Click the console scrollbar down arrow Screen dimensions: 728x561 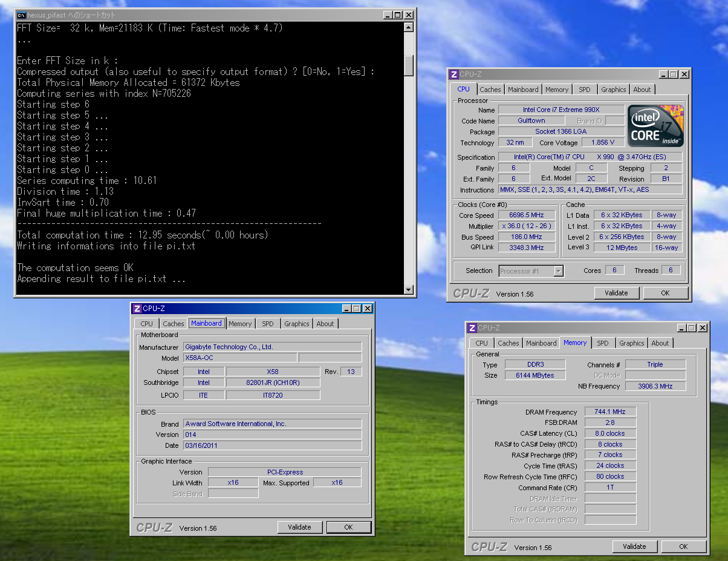[x=409, y=290]
